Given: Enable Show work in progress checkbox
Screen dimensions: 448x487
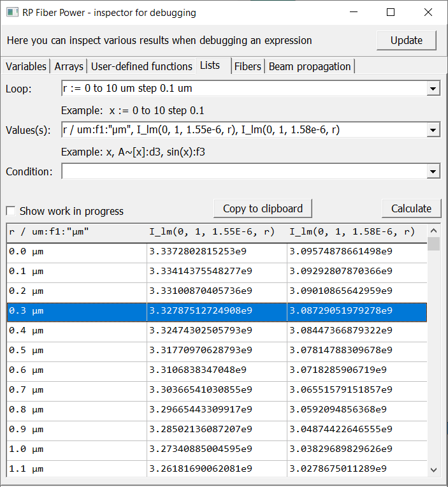Looking at the screenshot, I should pos(11,211).
